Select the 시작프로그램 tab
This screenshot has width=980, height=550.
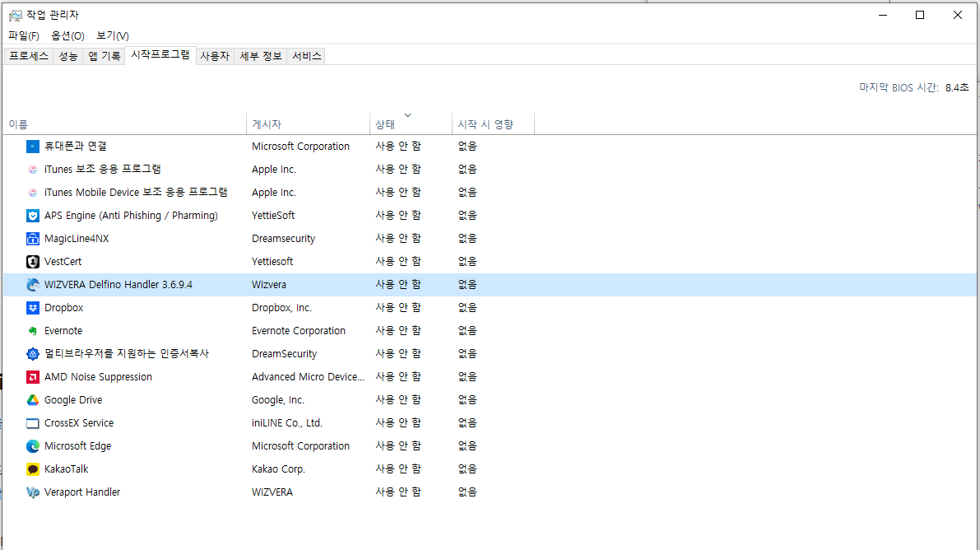160,54
